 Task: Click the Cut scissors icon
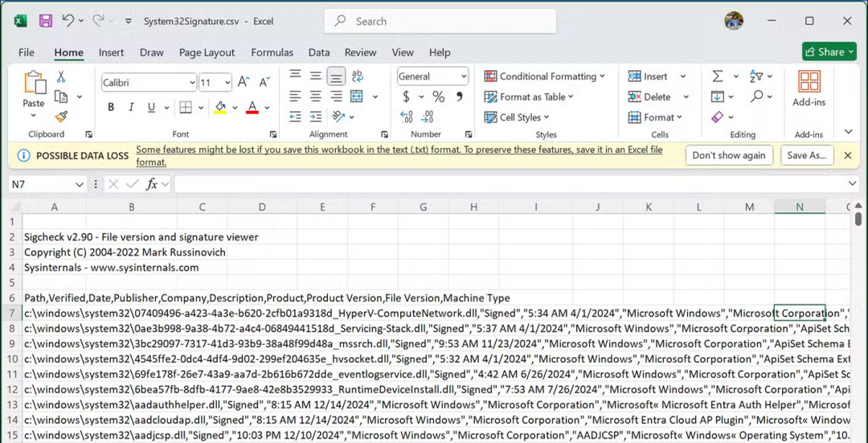tap(61, 76)
